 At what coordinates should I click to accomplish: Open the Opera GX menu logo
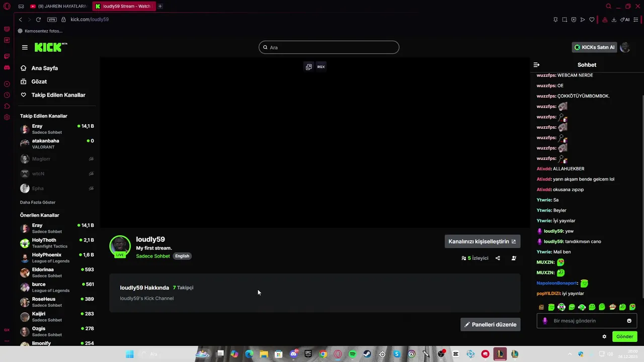point(7,6)
